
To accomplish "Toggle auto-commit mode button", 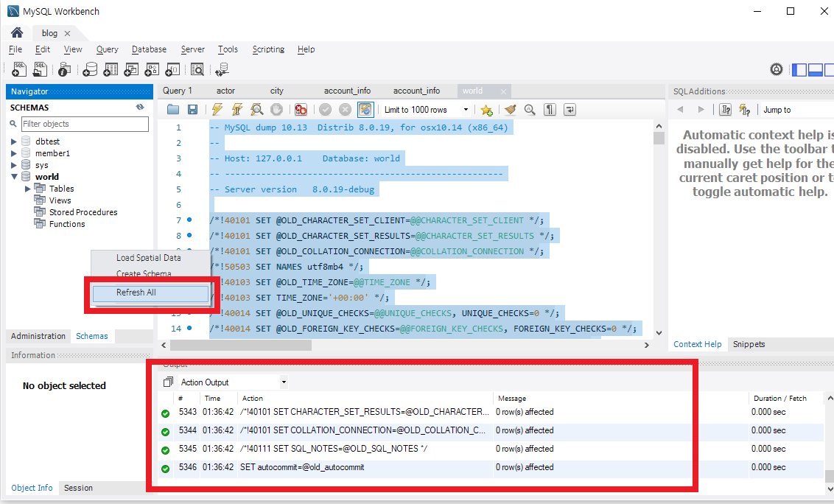I will pyautogui.click(x=365, y=110).
